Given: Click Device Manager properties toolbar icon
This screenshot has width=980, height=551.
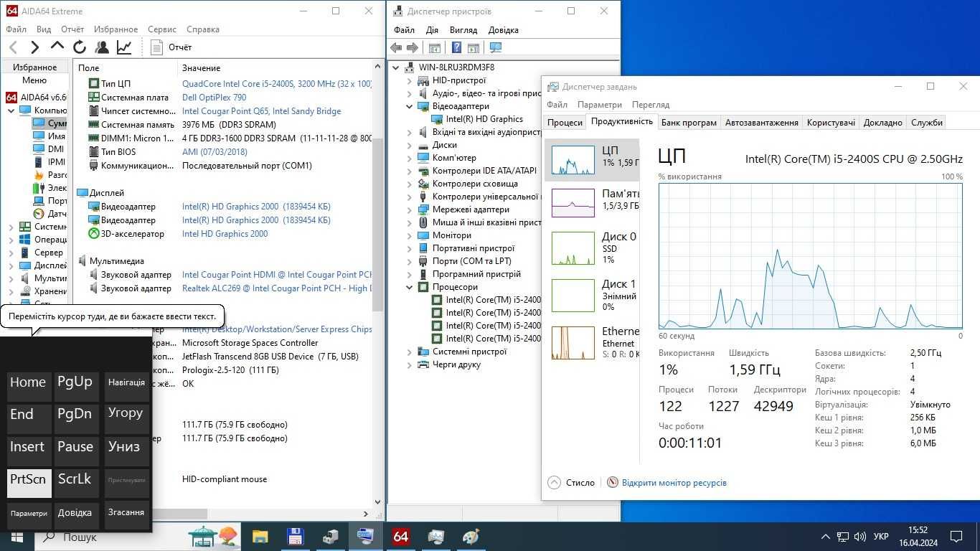Looking at the screenshot, I should pyautogui.click(x=434, y=48).
